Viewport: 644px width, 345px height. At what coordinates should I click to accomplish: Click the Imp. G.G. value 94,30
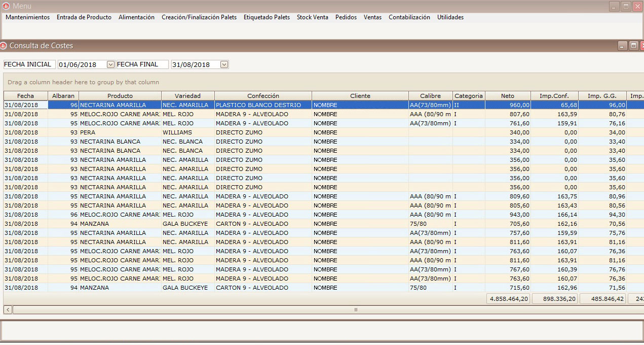click(x=602, y=215)
